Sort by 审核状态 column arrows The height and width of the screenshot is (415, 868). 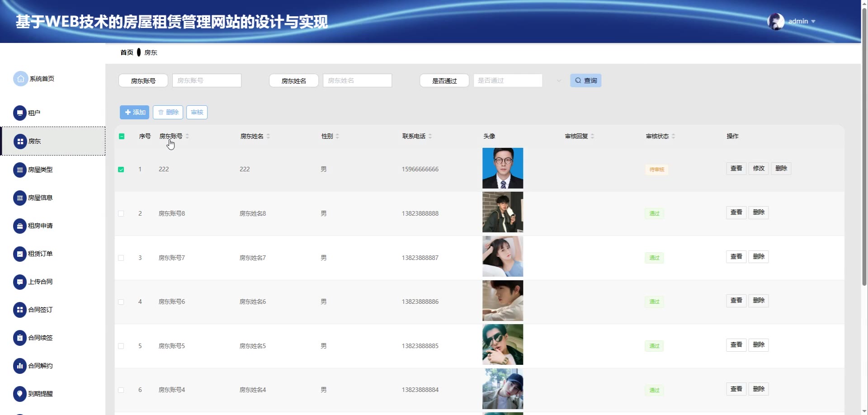pos(673,136)
